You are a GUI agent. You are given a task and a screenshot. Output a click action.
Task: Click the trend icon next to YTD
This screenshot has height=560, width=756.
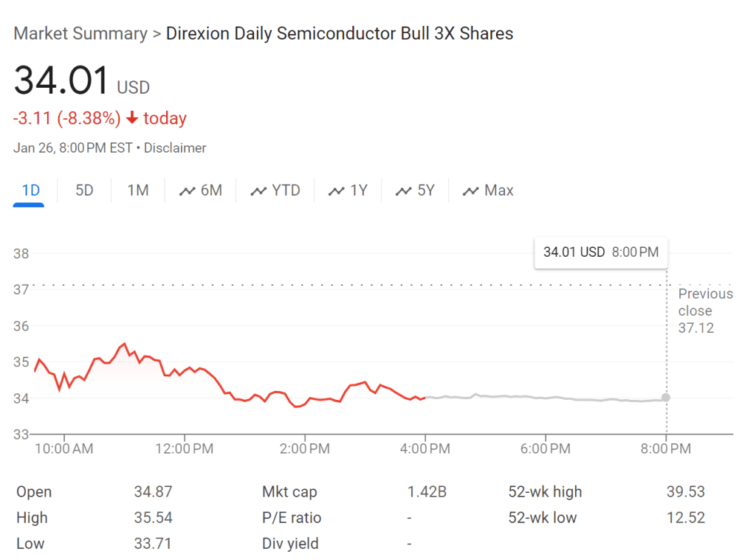click(258, 191)
